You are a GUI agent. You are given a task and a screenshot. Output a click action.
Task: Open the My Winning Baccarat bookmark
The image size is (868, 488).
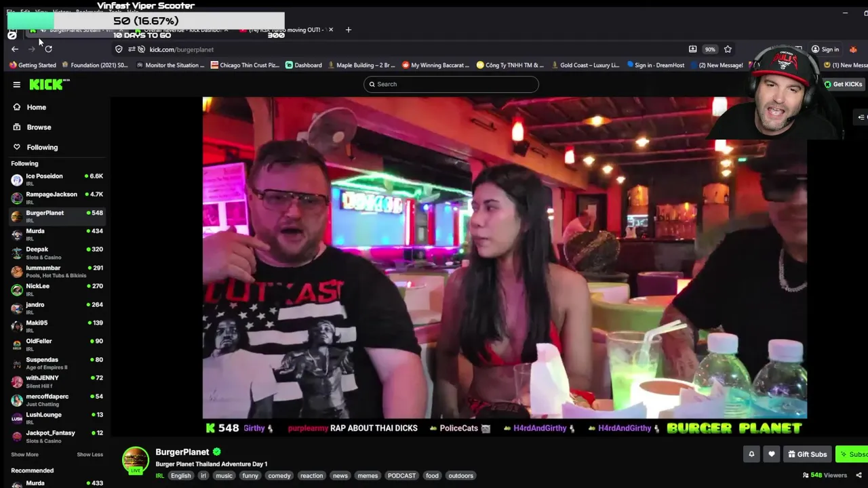click(437, 65)
